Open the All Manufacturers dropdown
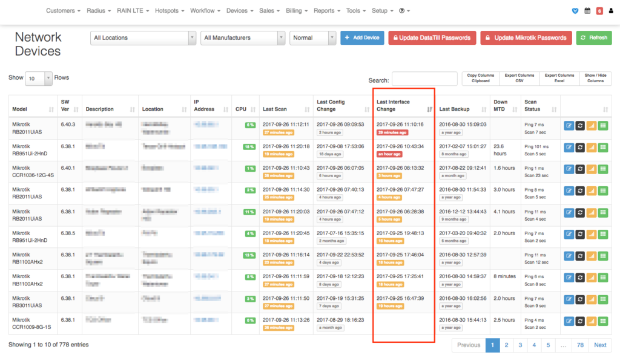The image size is (620, 364). 243,38
